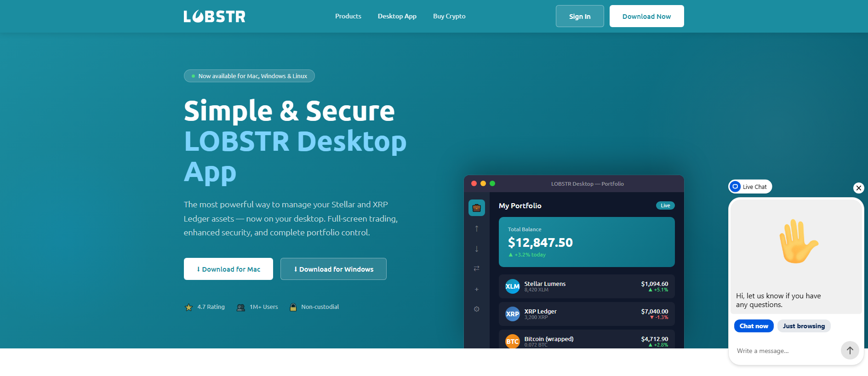Click the Sign In button

coord(580,16)
